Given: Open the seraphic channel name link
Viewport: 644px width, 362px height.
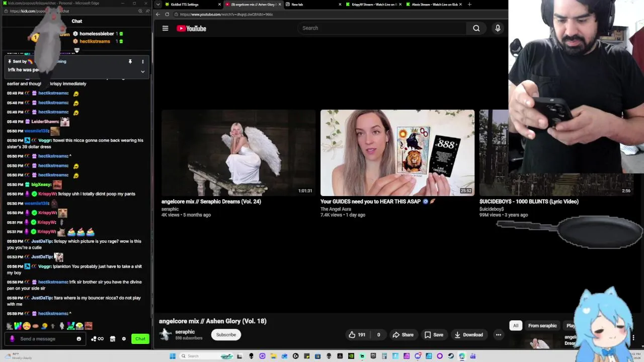Looking at the screenshot, I should click(185, 332).
